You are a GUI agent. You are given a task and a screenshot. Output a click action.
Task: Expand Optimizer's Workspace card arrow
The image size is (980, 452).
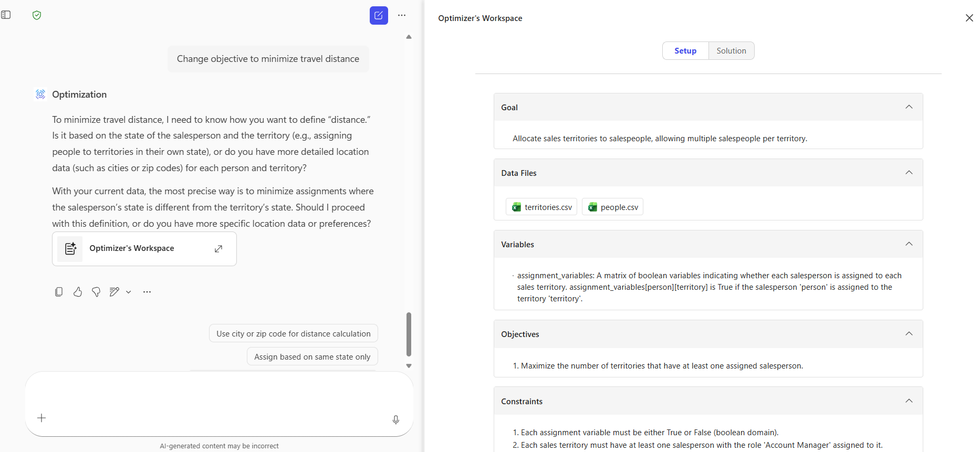pos(218,249)
